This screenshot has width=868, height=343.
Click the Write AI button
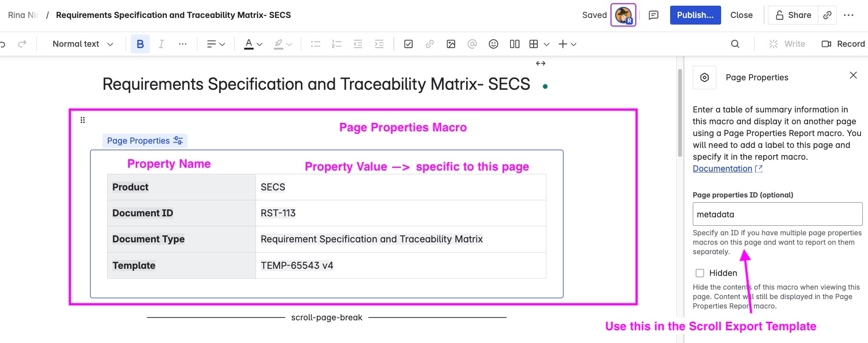coord(787,44)
